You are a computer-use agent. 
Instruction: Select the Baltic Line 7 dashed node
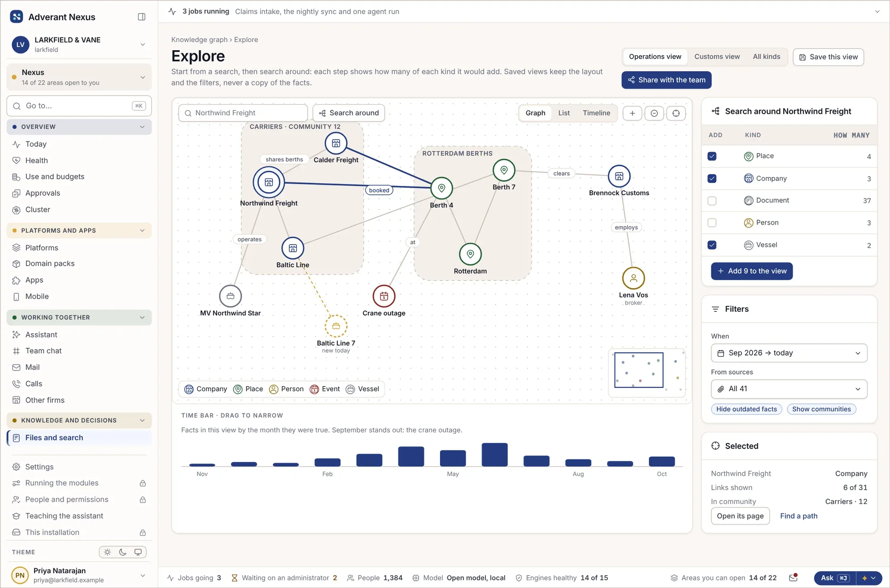[336, 326]
